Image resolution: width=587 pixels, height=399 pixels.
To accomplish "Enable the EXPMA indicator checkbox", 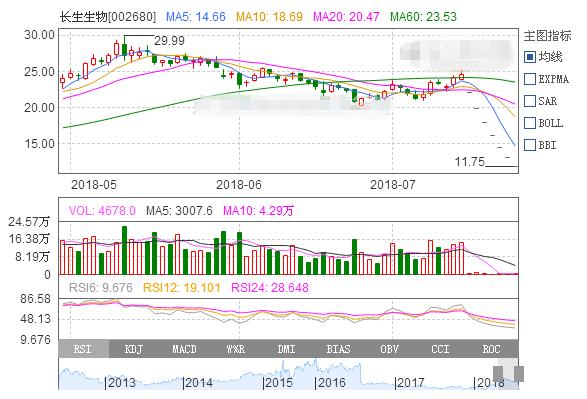I will coord(530,79).
